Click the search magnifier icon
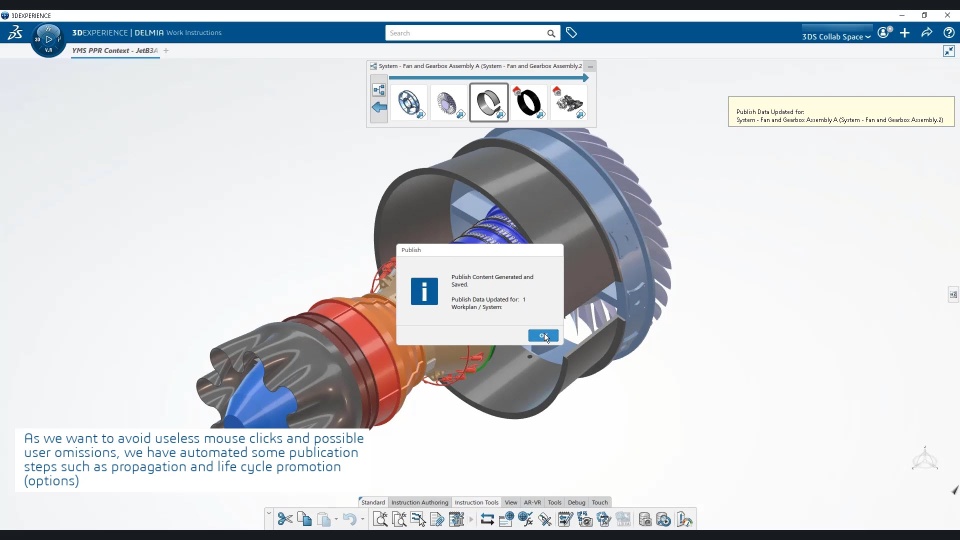960x540 pixels. click(551, 34)
